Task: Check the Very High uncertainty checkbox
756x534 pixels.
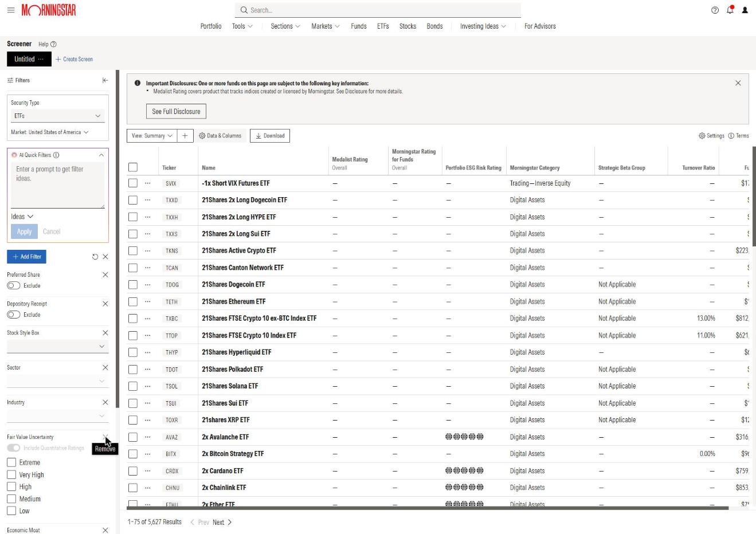Action: (11, 474)
